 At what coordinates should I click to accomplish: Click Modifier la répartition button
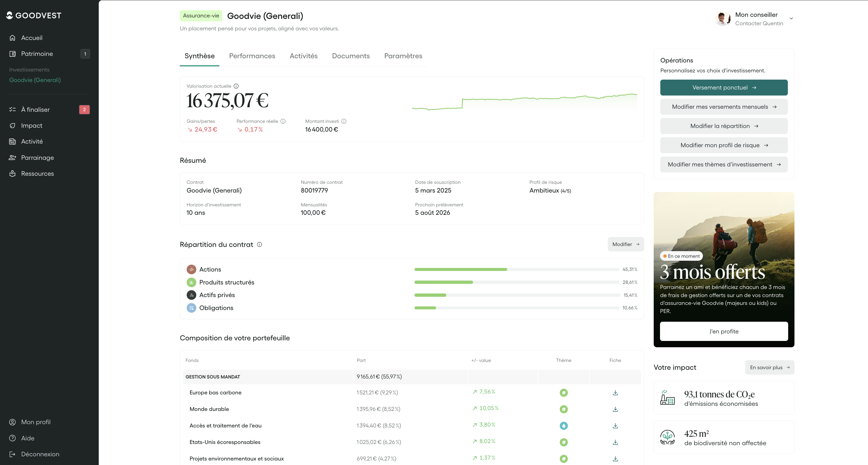(x=724, y=126)
